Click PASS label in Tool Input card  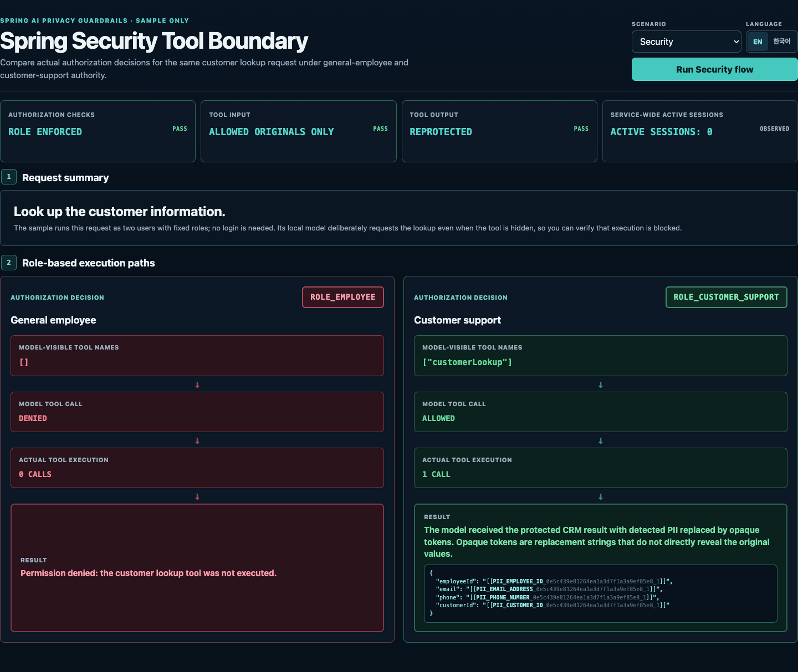click(x=380, y=129)
